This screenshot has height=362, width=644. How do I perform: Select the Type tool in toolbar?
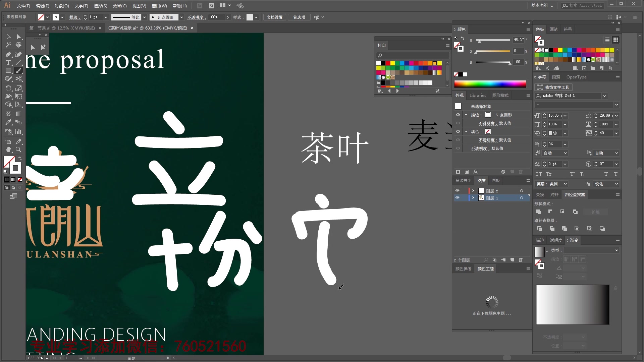(8, 63)
